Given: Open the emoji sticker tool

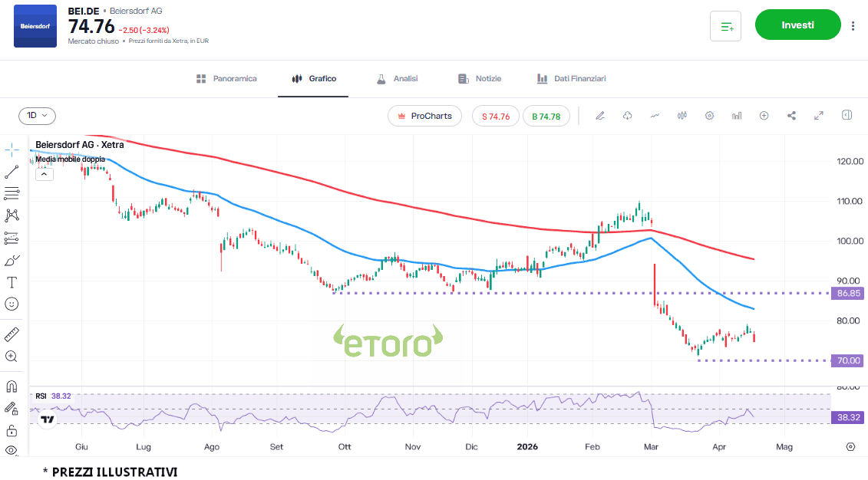Looking at the screenshot, I should (x=12, y=304).
